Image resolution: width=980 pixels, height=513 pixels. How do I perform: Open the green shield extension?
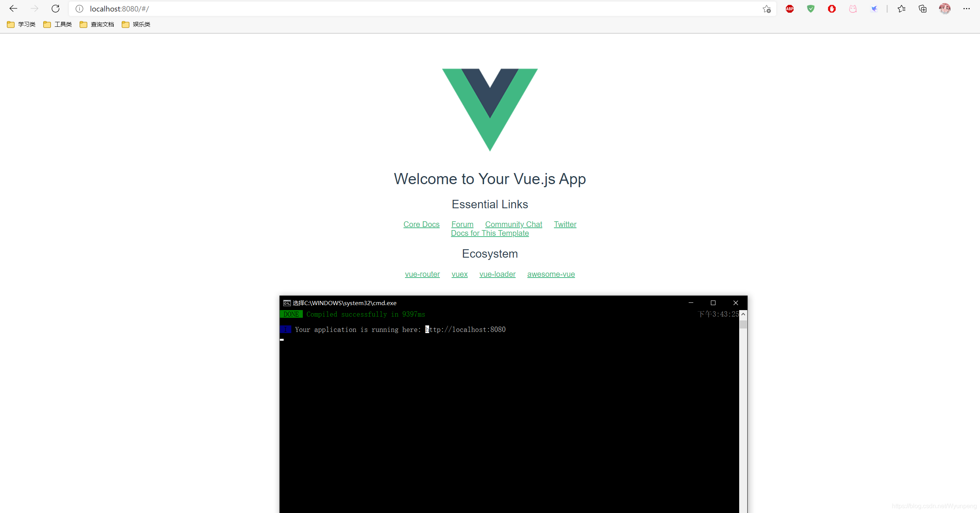pos(811,9)
